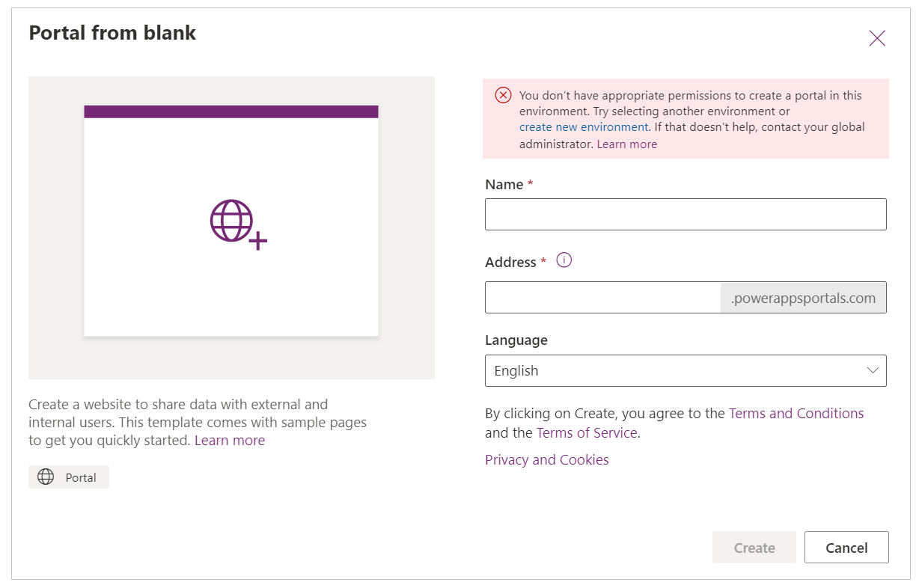The width and height of the screenshot is (922, 588).
Task: Click the Address info icon
Action: pyautogui.click(x=564, y=260)
